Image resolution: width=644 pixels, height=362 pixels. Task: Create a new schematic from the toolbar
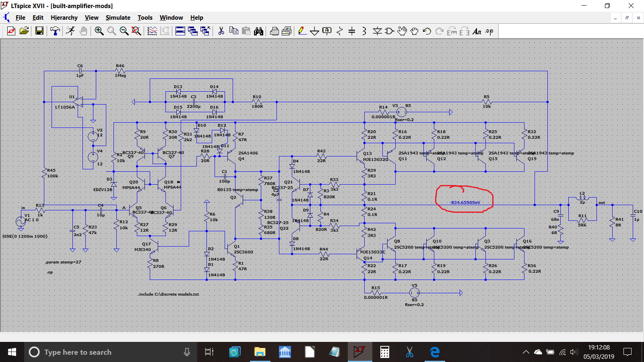[x=11, y=31]
